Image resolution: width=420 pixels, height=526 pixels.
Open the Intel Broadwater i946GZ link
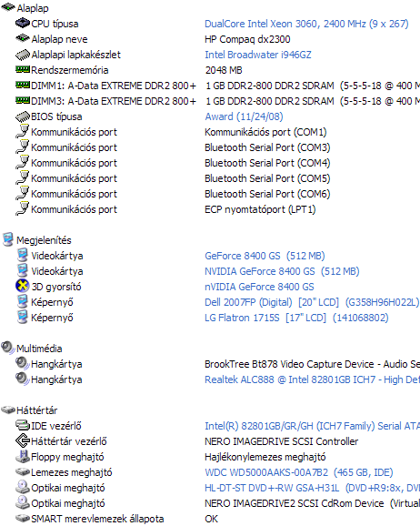(258, 55)
